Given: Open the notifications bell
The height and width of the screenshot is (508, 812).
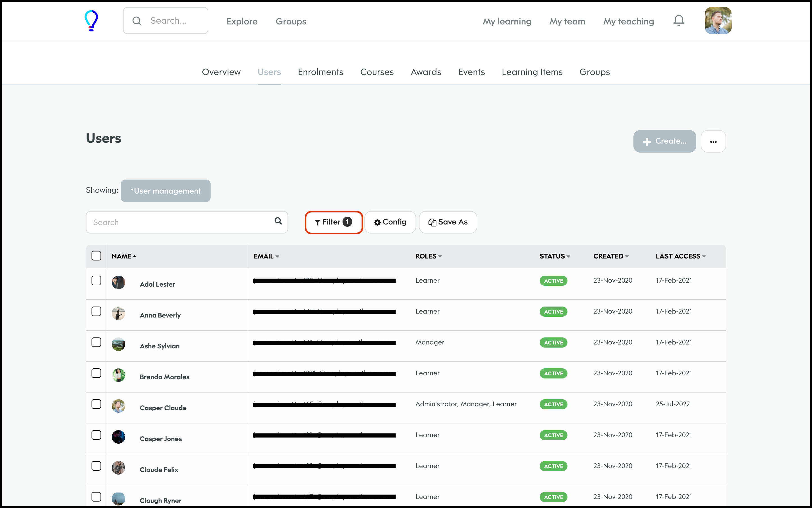Looking at the screenshot, I should (x=678, y=21).
